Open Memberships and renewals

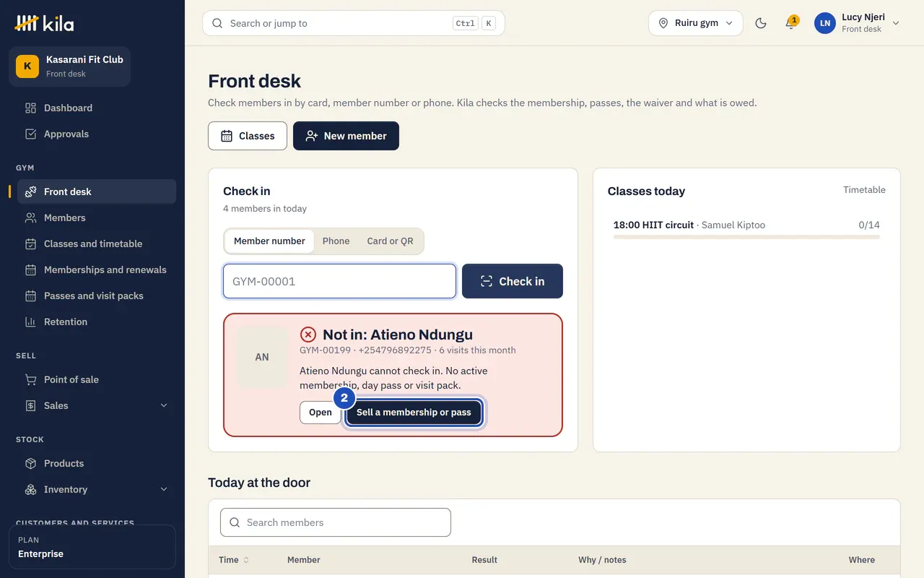coord(97,269)
